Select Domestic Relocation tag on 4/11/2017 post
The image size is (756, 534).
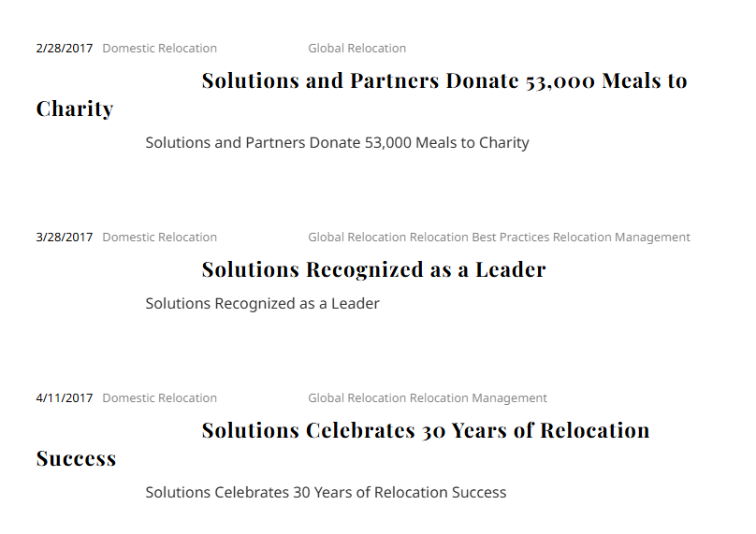159,398
